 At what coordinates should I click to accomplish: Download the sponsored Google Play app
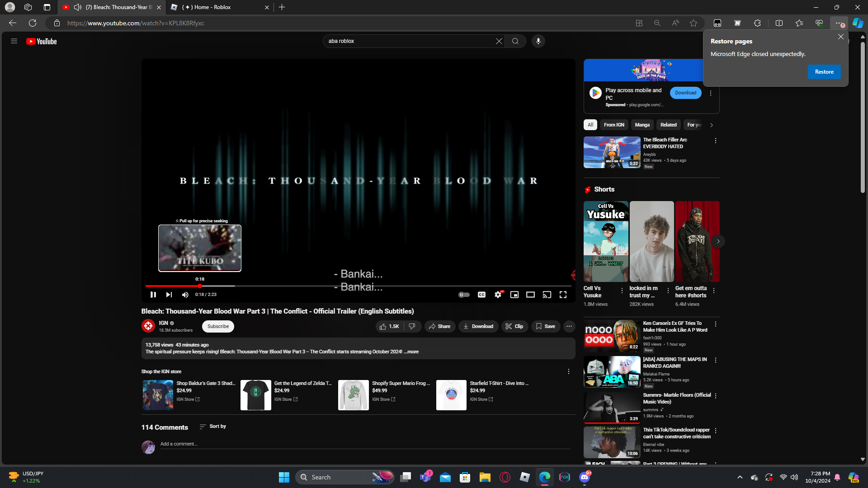tap(685, 93)
